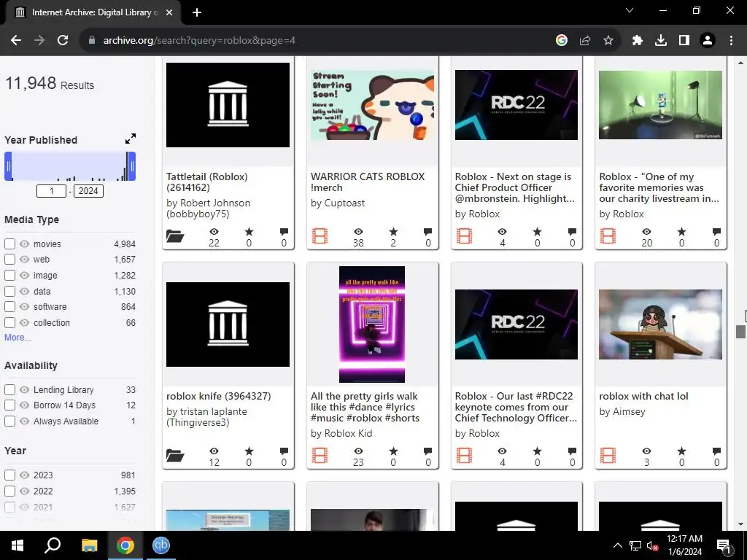
Task: Click the comment icon on roblox with chat lol card
Action: 716,451
